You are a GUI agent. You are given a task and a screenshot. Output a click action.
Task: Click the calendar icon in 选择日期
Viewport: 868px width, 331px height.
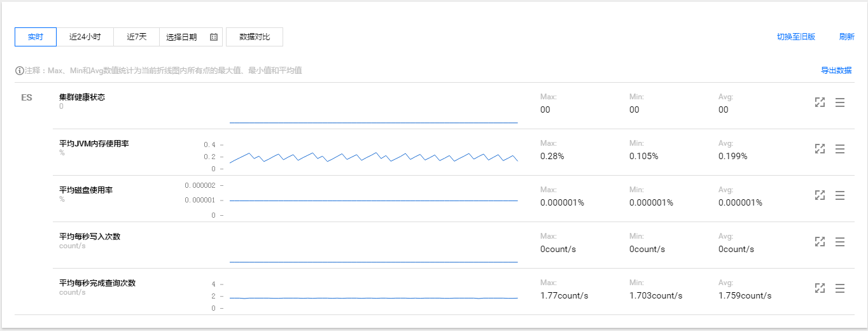pos(214,37)
